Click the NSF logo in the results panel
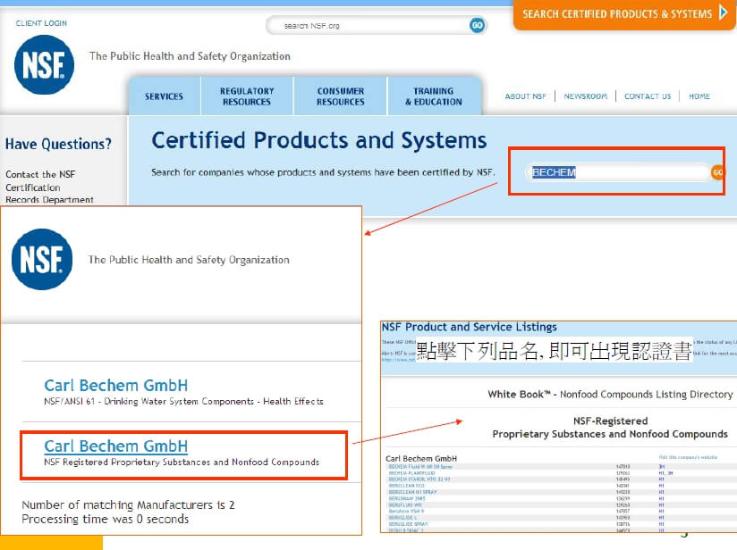This screenshot has width=737, height=550. pyautogui.click(x=42, y=260)
